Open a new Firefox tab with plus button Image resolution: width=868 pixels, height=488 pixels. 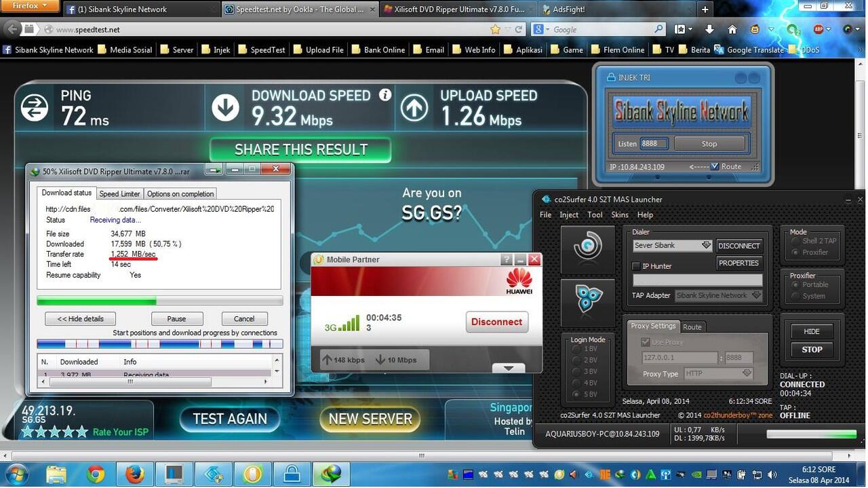pos(705,9)
